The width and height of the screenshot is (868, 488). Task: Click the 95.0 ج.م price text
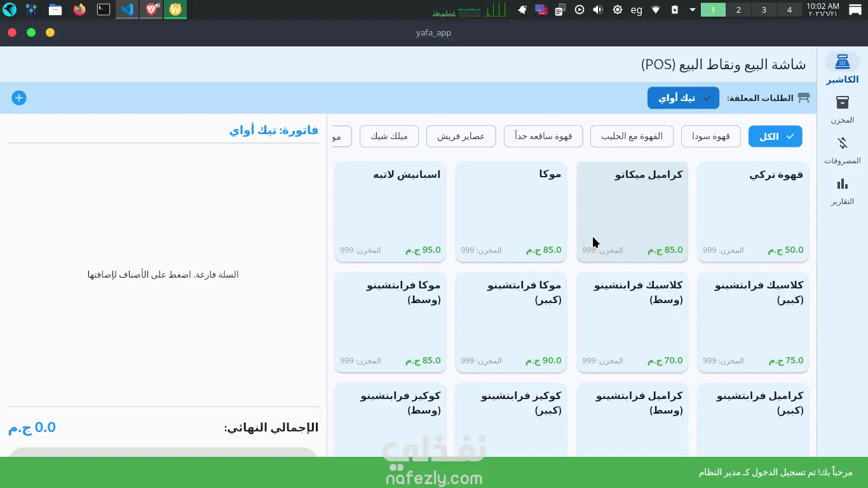pyautogui.click(x=423, y=250)
